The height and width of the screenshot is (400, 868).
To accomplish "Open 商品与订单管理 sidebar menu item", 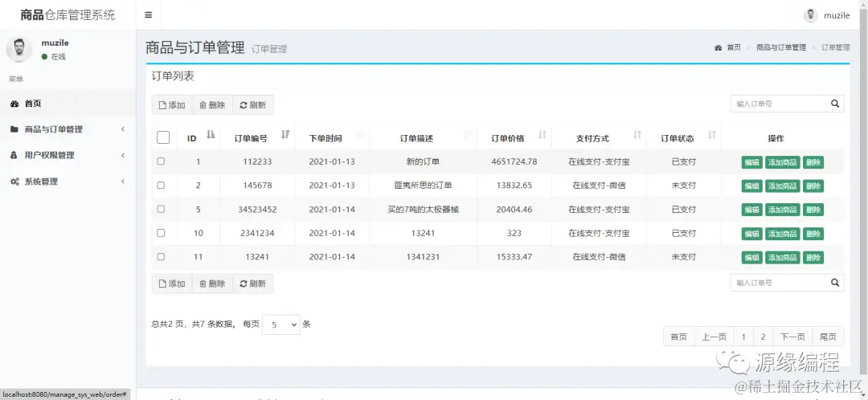I will [x=68, y=129].
